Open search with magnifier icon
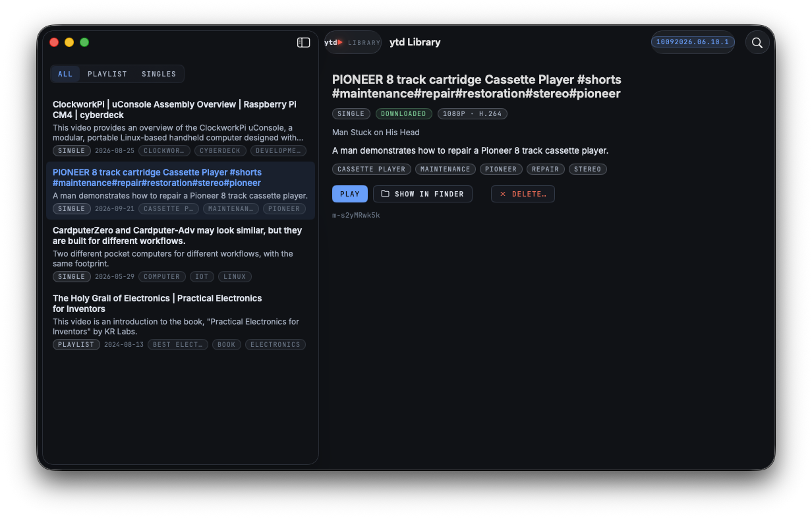This screenshot has height=519, width=812. tap(757, 42)
